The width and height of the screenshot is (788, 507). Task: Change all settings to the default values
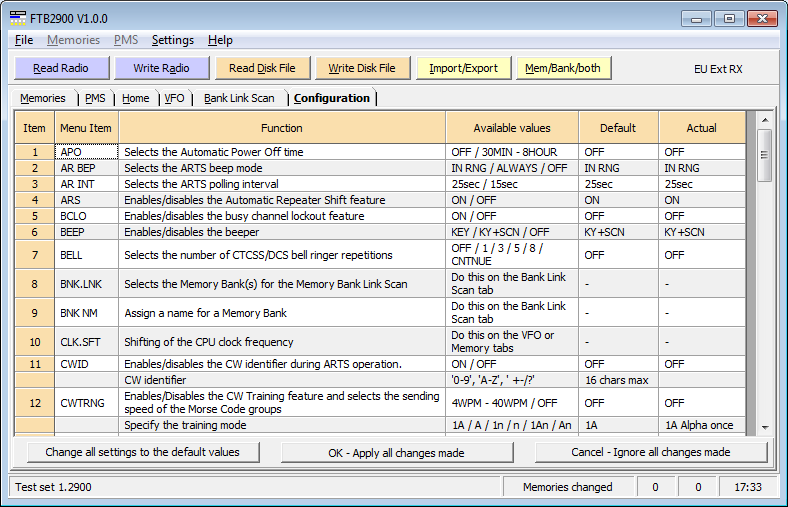(x=142, y=452)
